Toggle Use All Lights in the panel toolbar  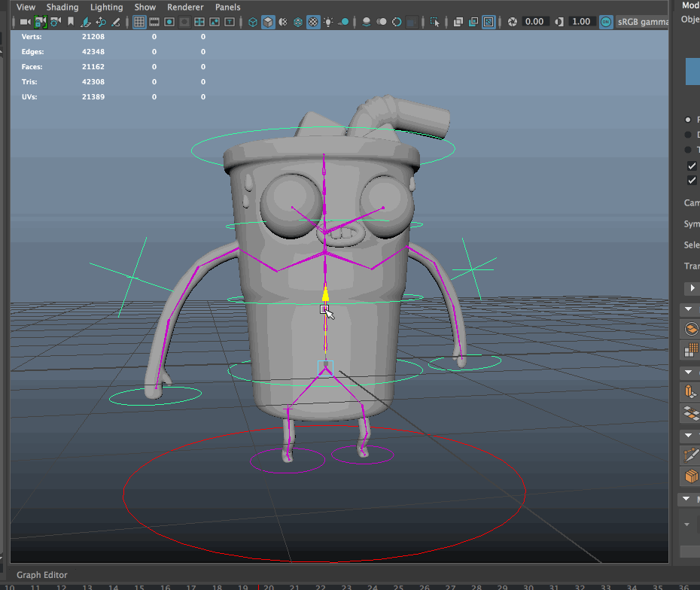[x=327, y=21]
